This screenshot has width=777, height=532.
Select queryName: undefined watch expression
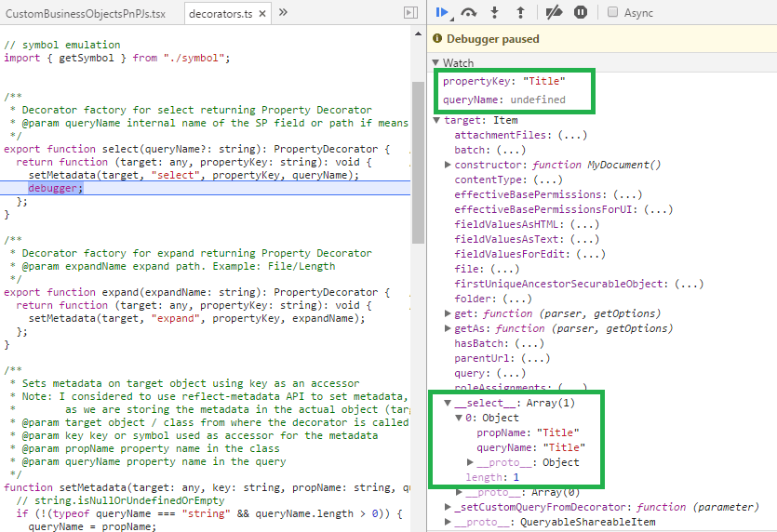point(504,100)
